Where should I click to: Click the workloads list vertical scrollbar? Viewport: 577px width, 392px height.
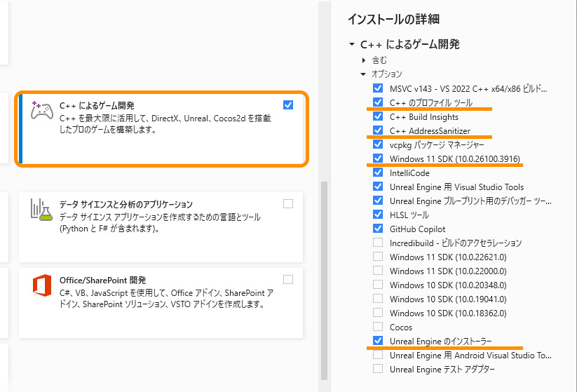(x=324, y=281)
